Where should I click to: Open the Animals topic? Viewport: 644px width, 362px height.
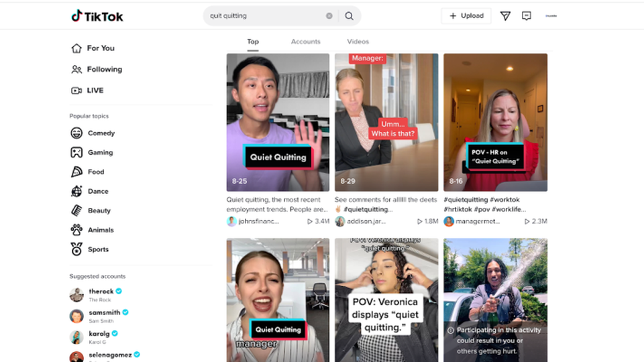click(x=101, y=230)
